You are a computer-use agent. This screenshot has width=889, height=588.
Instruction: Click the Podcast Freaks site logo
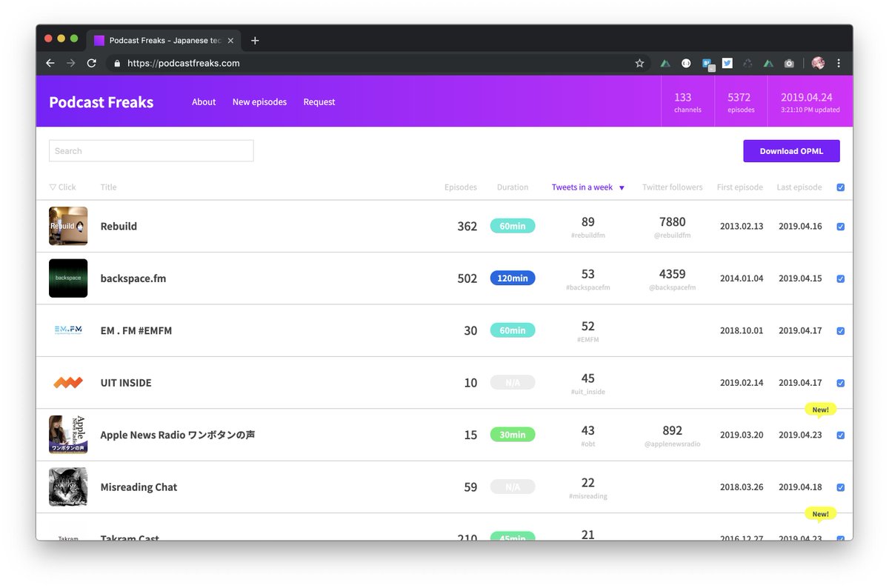(x=101, y=102)
